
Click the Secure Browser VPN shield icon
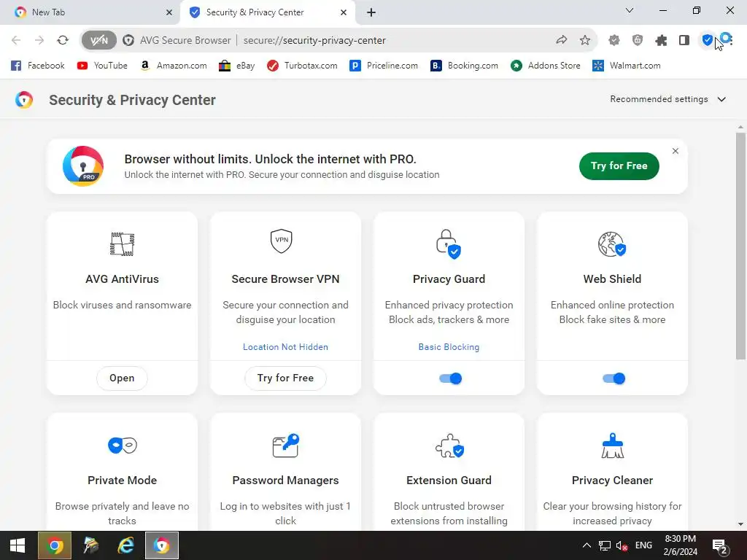click(281, 241)
